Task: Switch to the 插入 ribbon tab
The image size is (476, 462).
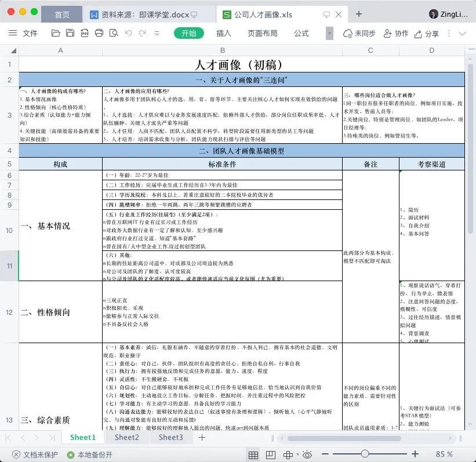Action: 224,34
